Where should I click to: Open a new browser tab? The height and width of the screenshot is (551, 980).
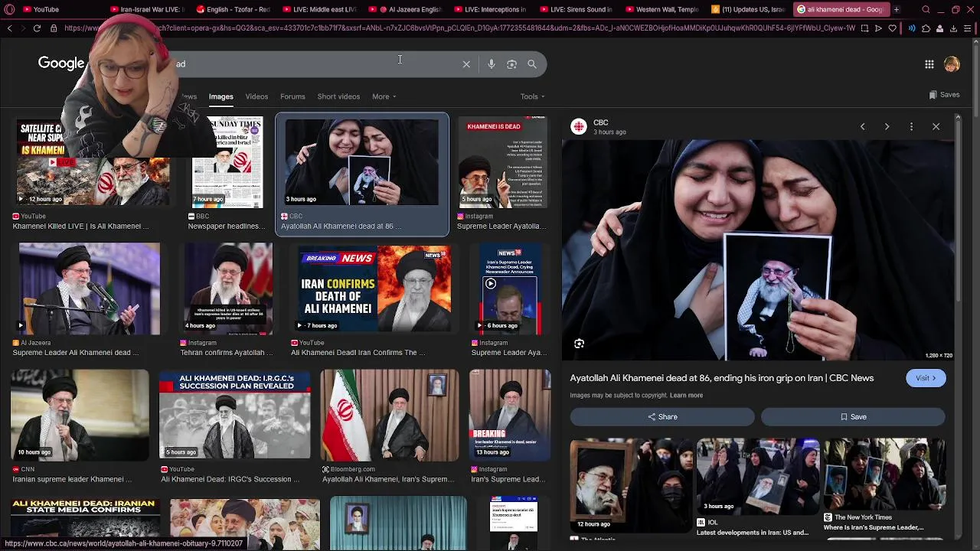coord(897,9)
